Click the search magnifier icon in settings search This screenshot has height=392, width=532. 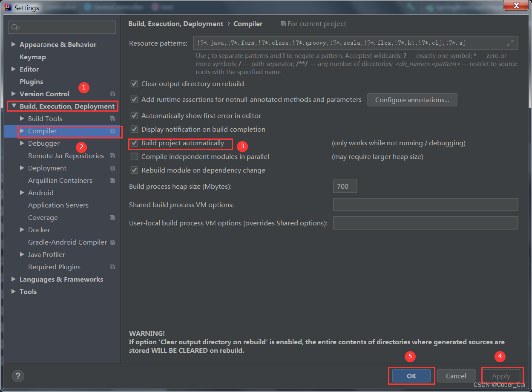click(16, 27)
